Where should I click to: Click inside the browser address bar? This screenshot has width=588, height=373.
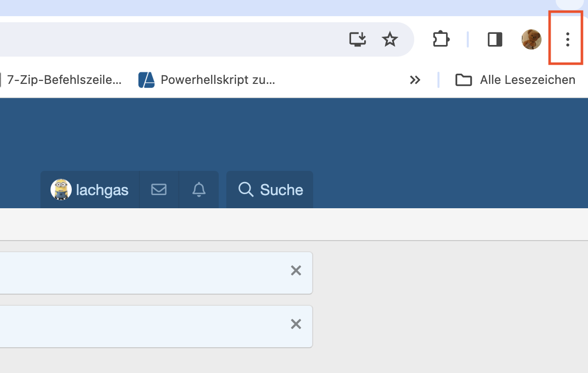(x=169, y=39)
